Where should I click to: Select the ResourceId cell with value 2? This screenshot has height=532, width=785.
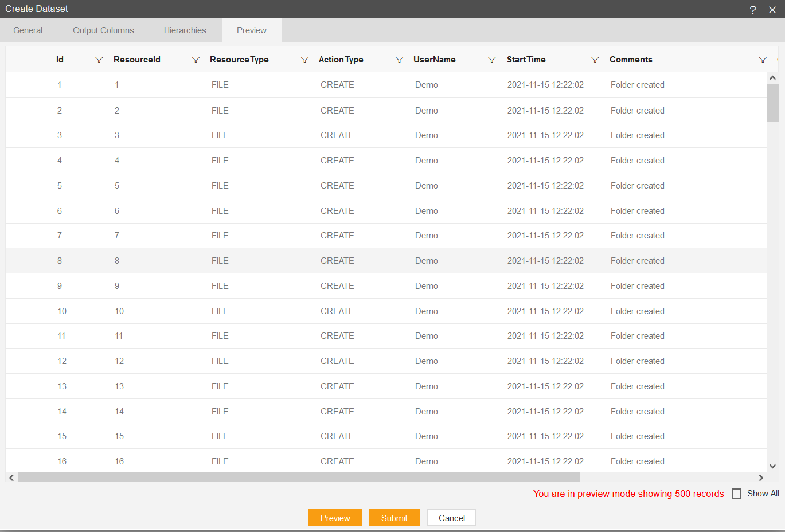pyautogui.click(x=117, y=111)
